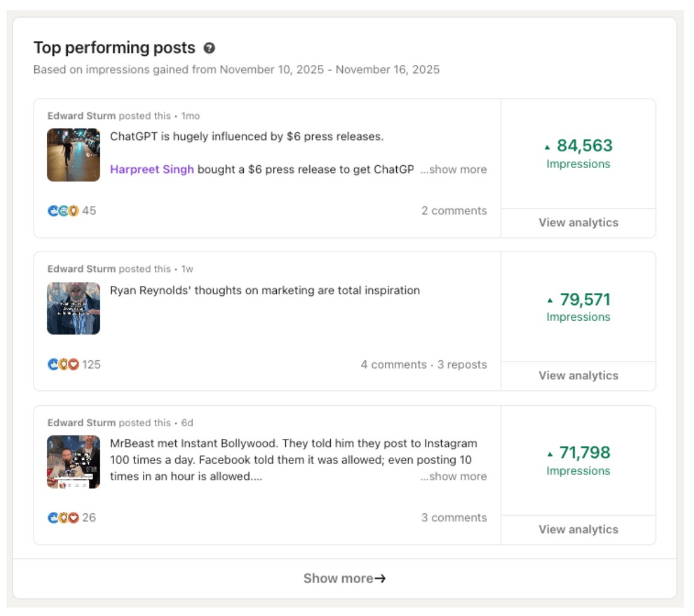View analytics for the 71,798 impressions post

[578, 530]
